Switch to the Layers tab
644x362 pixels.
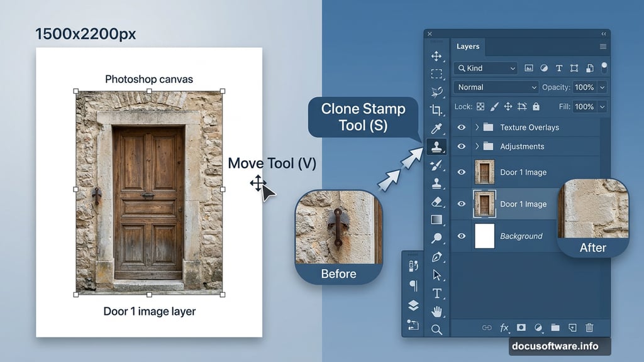469,47
